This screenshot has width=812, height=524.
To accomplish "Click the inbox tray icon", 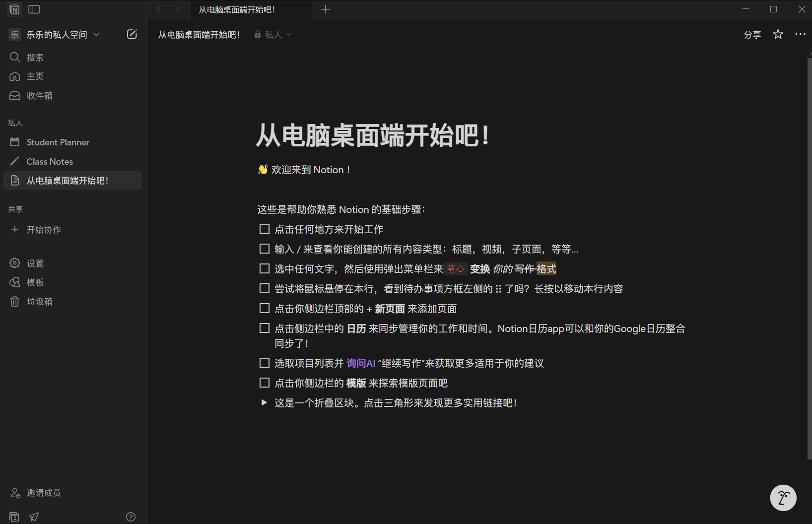I will [15, 96].
